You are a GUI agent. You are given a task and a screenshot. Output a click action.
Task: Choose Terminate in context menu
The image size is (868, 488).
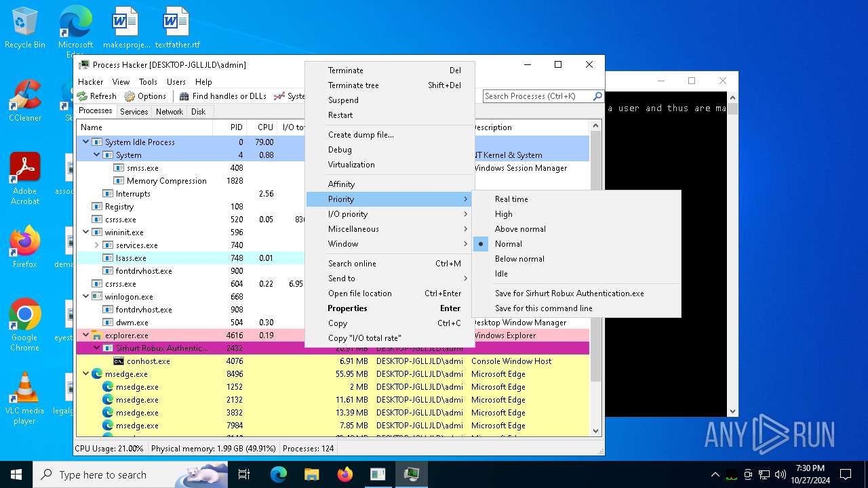pos(389,70)
